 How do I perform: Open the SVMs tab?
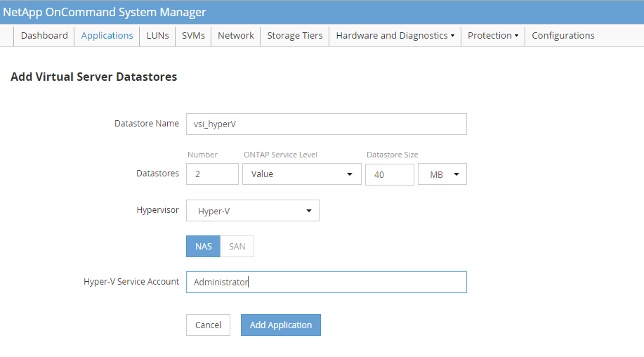point(193,36)
